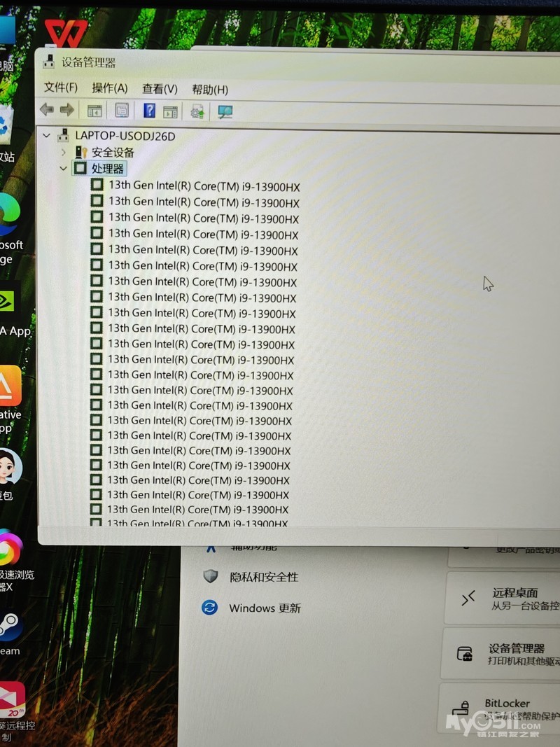Open Windows 更新 in the Settings window
The image size is (560, 747).
point(265,608)
